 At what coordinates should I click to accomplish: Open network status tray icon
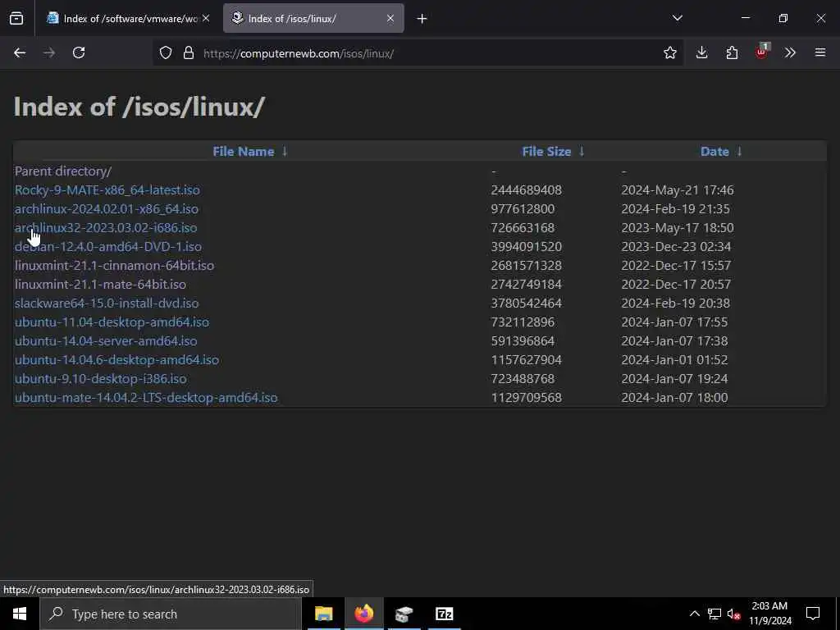tap(714, 614)
